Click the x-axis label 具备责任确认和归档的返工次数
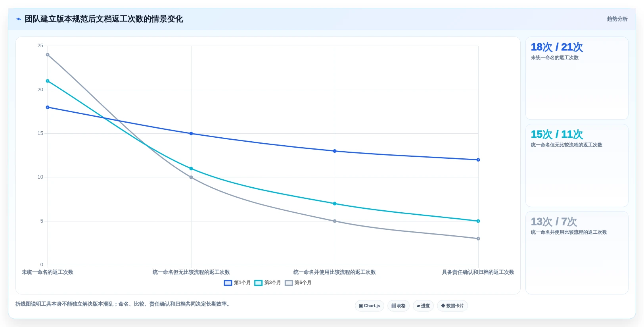The height and width of the screenshot is (327, 644). [x=478, y=272]
